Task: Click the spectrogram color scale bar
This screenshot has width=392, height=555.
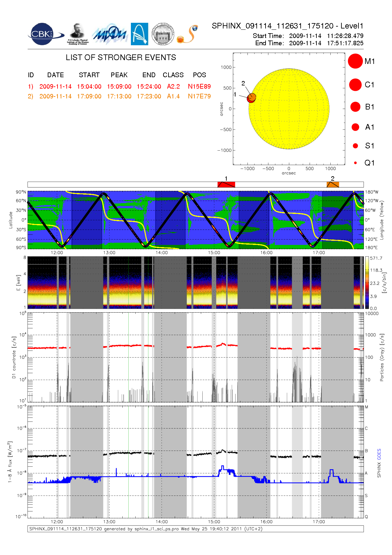Action: 367,283
